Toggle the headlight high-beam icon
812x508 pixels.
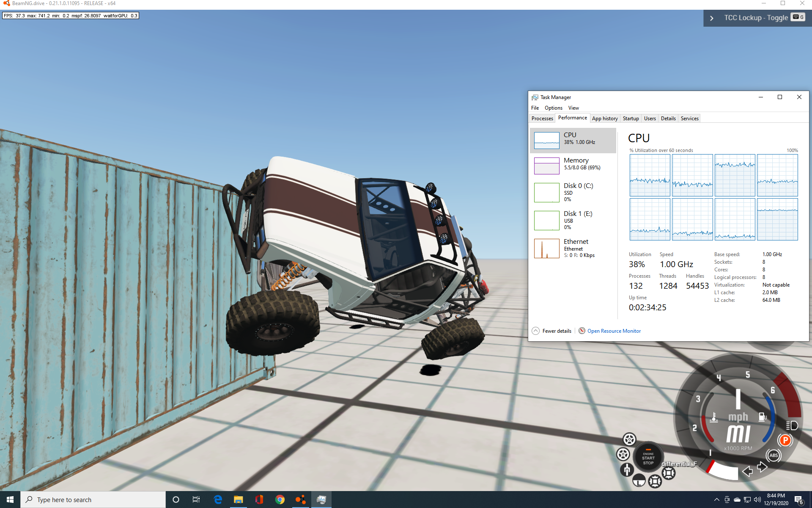click(x=792, y=425)
